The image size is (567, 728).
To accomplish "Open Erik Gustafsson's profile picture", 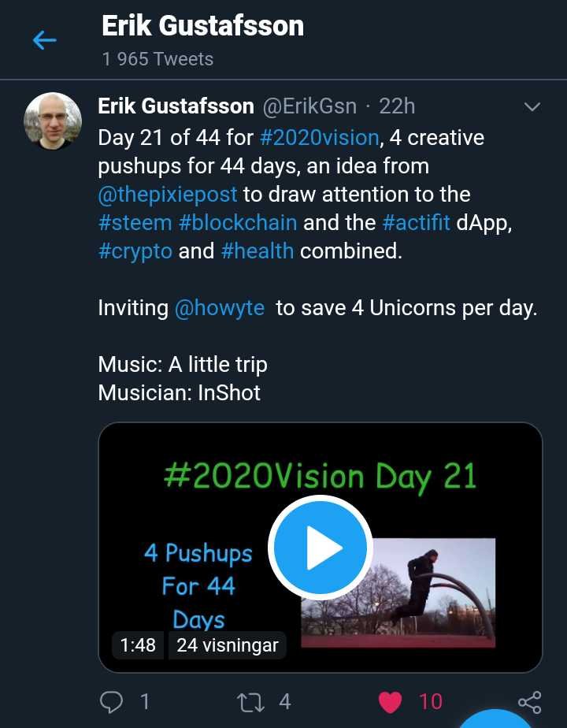I will coord(53,121).
